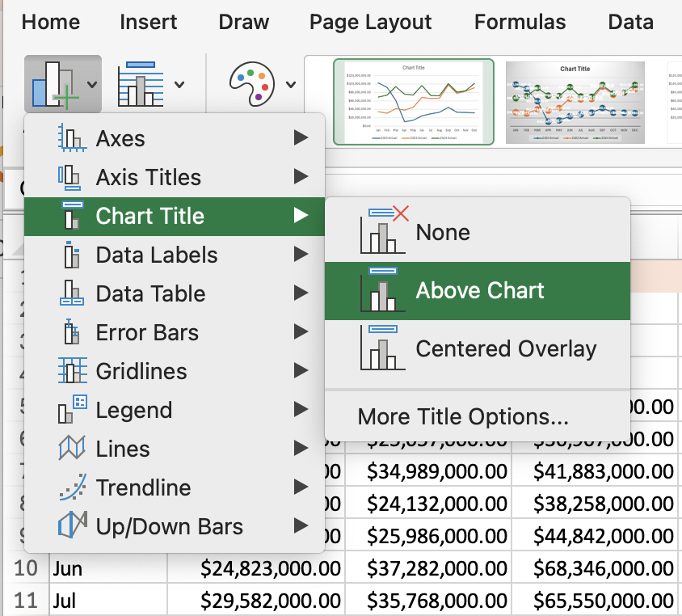Viewport: 682px width, 616px height.
Task: Open More Title Options dialog
Action: (461, 417)
